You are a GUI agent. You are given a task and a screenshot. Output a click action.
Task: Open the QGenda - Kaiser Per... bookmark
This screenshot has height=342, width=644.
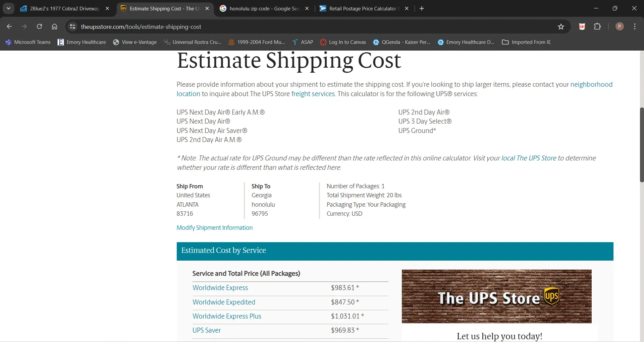click(x=401, y=42)
